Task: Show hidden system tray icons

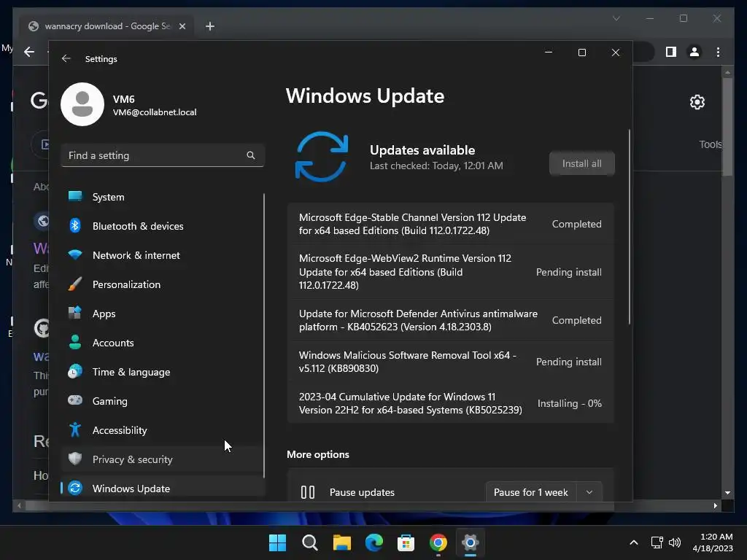Action: tap(634, 542)
